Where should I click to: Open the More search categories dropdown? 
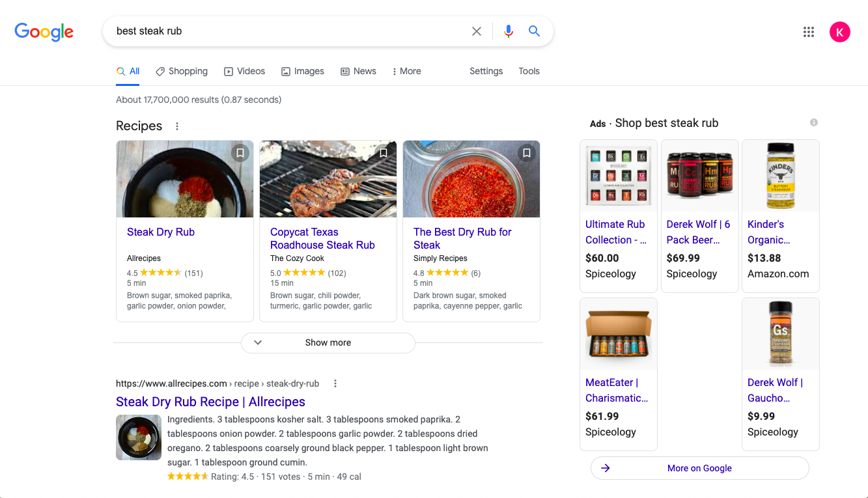407,72
